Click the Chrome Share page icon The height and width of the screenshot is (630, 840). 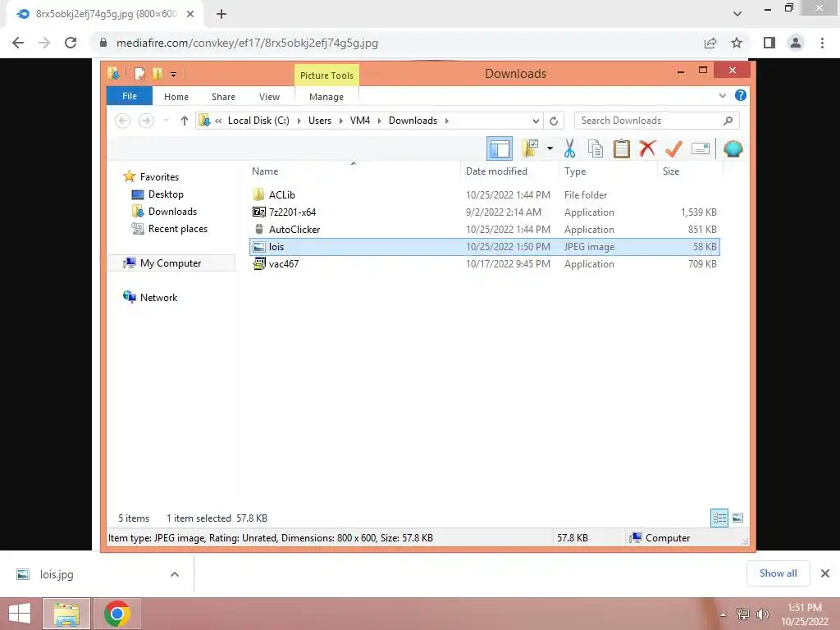coord(710,43)
